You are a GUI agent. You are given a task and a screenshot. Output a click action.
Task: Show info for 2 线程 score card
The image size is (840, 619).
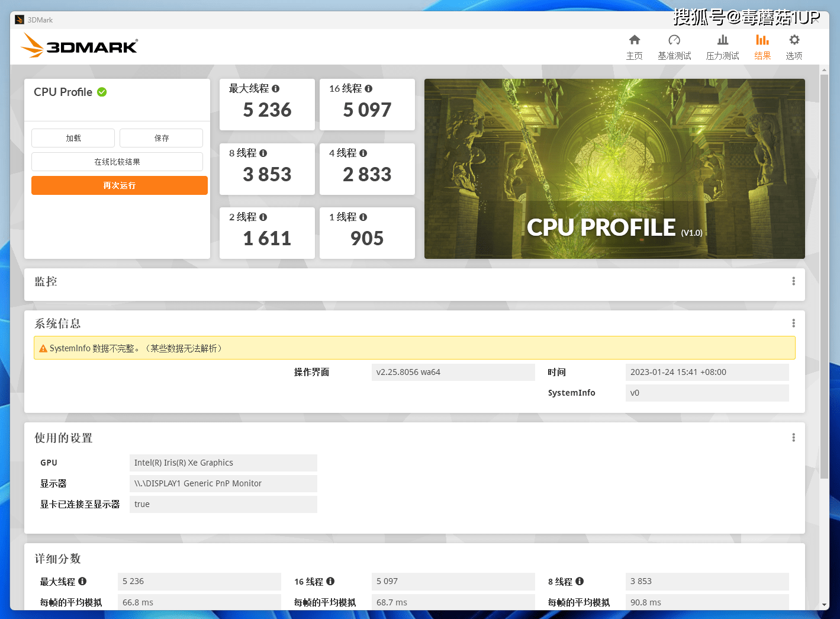[x=263, y=217]
